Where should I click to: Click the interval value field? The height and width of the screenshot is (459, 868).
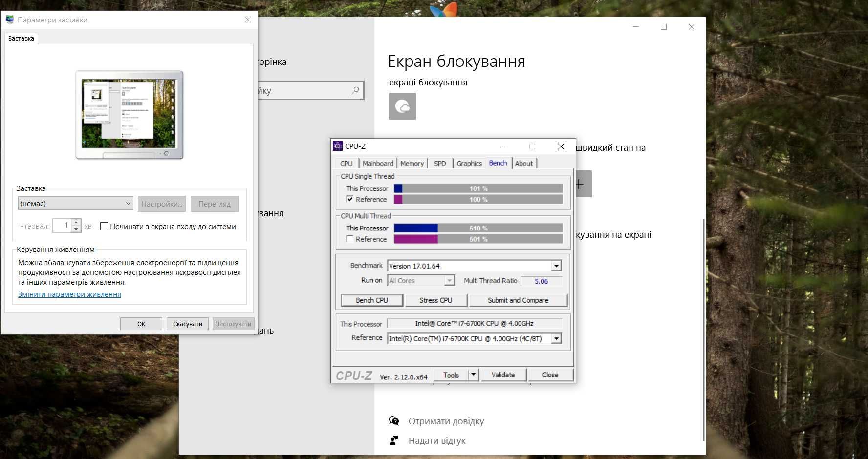click(x=62, y=225)
